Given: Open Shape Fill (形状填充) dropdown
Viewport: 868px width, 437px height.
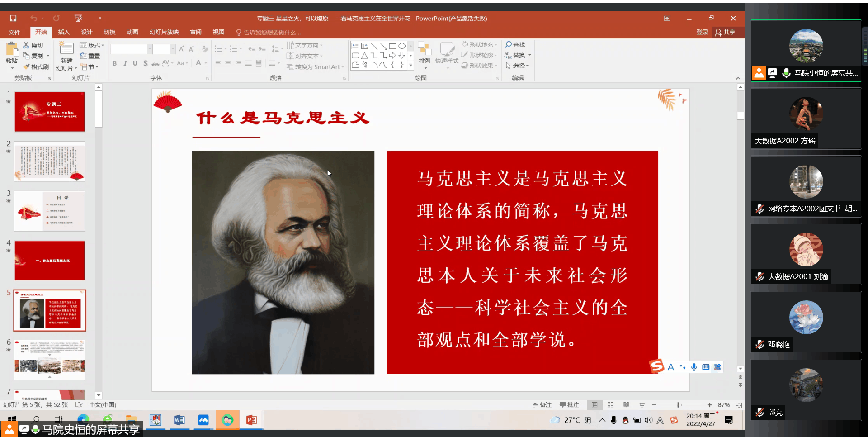Looking at the screenshot, I should tap(479, 45).
